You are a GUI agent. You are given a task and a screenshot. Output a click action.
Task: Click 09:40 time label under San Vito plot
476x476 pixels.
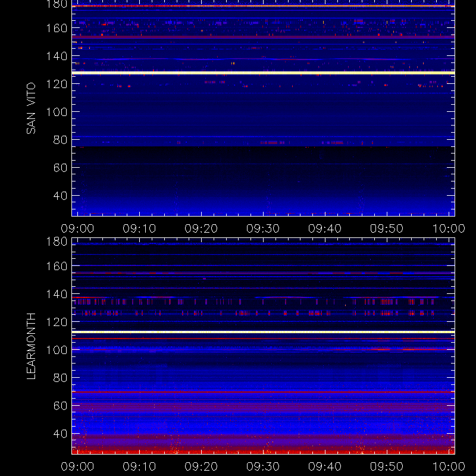click(x=325, y=228)
